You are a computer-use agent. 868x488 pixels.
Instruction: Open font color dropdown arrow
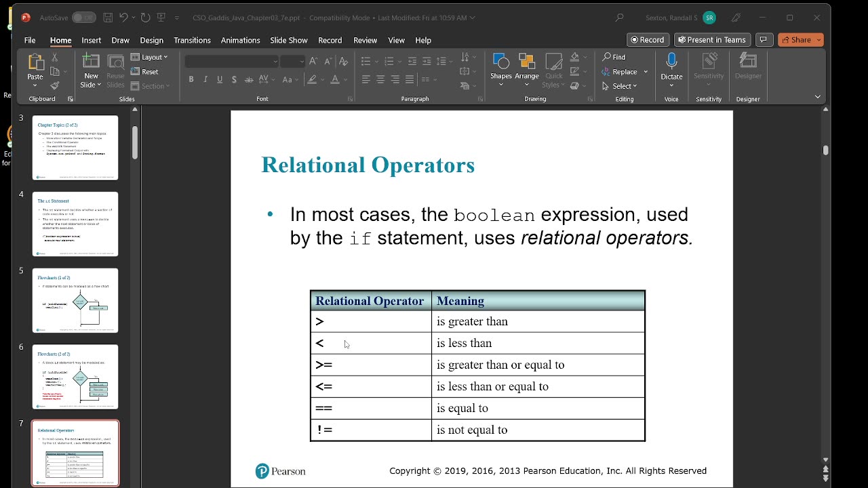click(x=345, y=80)
